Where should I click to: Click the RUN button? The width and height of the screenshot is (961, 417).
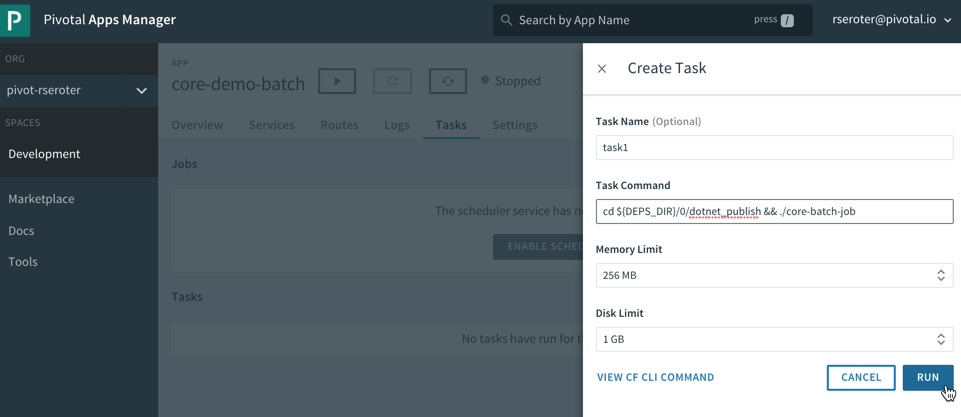click(x=927, y=377)
